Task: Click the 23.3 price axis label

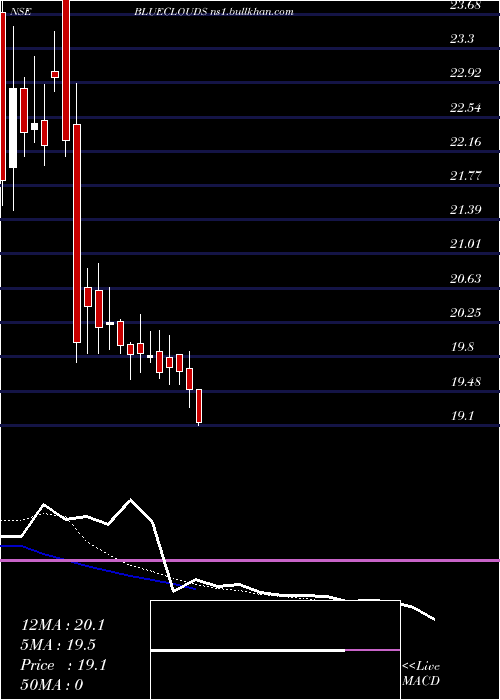Action: pyautogui.click(x=462, y=39)
